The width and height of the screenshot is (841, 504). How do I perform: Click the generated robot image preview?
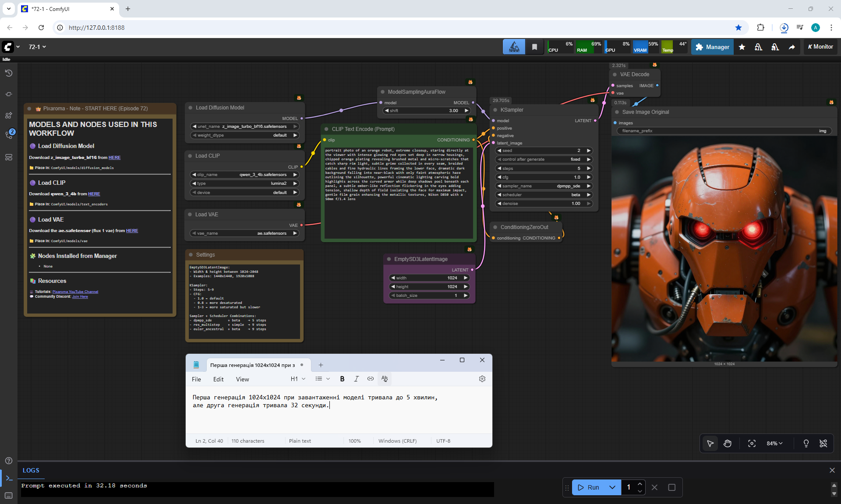[724, 250]
